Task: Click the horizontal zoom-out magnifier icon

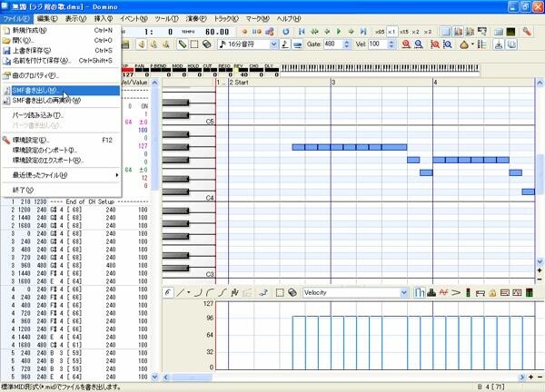Action: click(419, 44)
